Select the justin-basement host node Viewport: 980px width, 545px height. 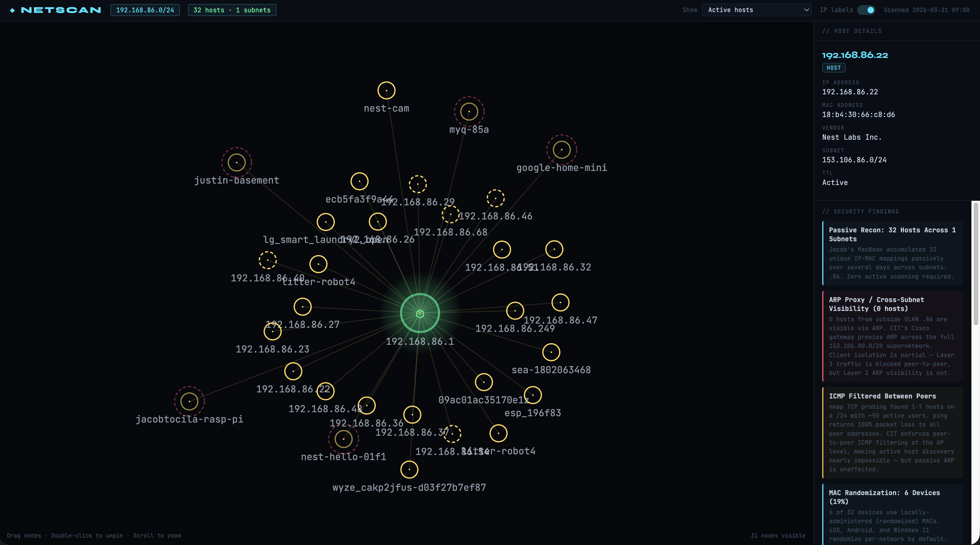pos(236,162)
